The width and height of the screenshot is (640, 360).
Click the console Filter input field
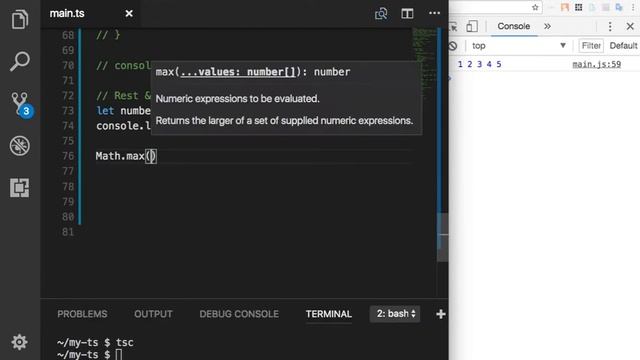click(x=591, y=46)
